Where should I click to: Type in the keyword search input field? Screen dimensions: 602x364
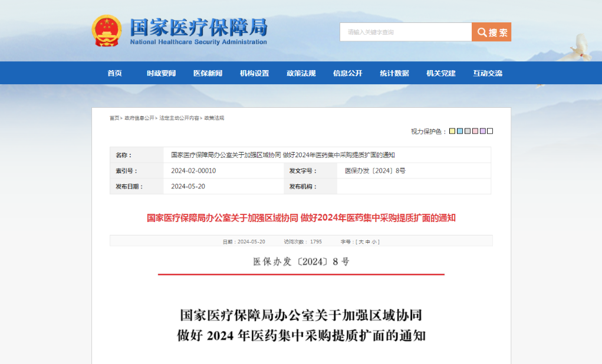click(x=406, y=32)
